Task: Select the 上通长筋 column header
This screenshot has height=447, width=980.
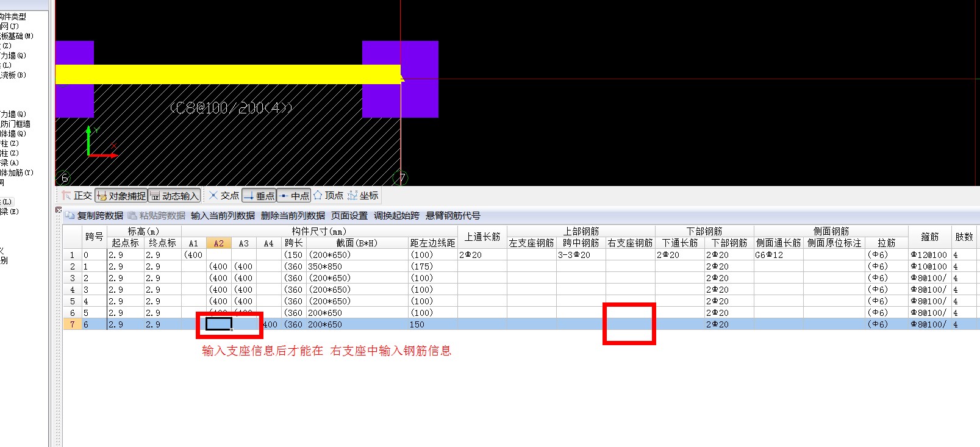Action: (482, 237)
